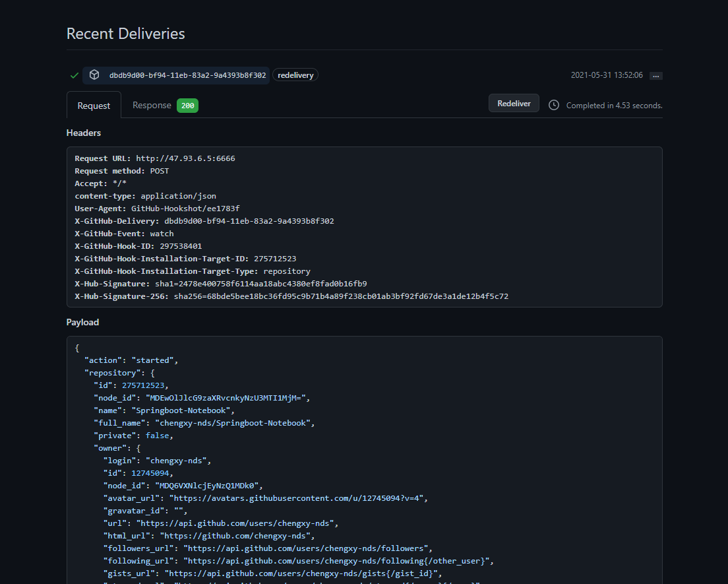
Task: Click the repository id 275712523 value
Action: coord(143,385)
